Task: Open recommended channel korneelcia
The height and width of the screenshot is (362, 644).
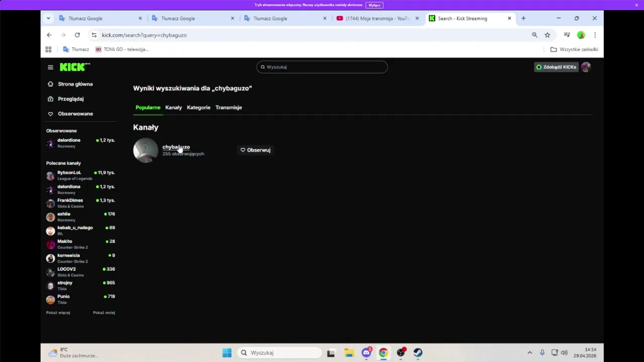Action: point(80,258)
